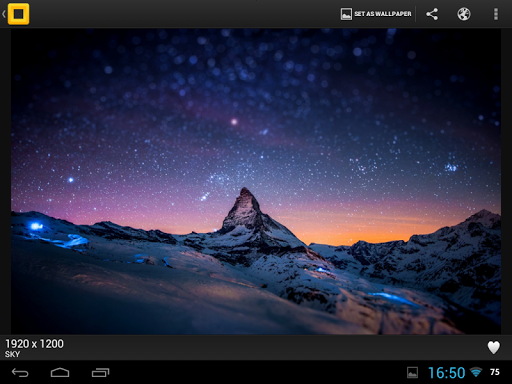Tap the battery level showing 75
This screenshot has width=512, height=384.
[495, 372]
